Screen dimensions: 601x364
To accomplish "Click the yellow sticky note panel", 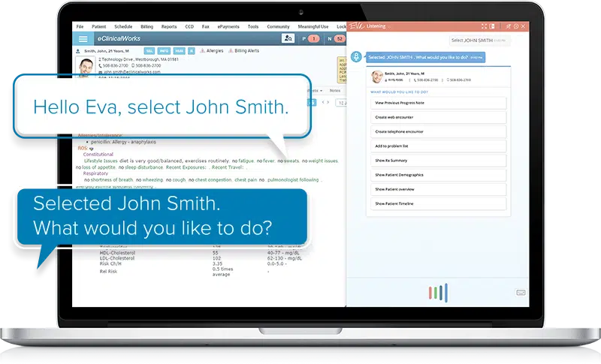I will pos(342,70).
